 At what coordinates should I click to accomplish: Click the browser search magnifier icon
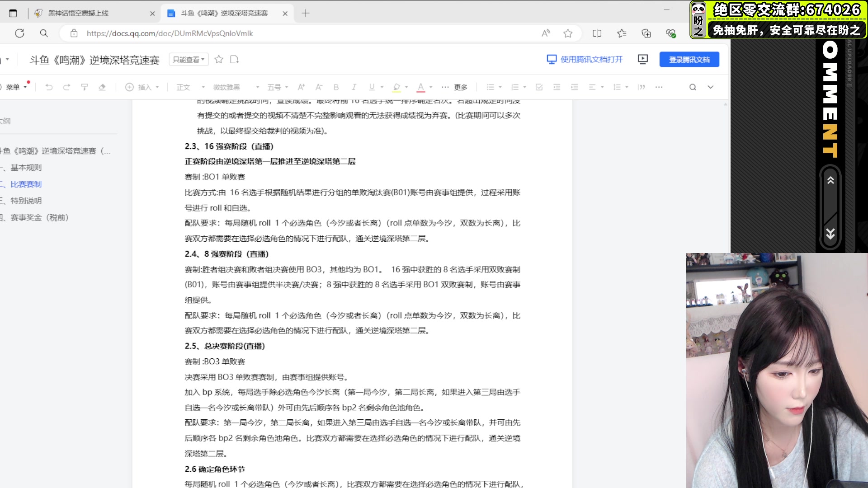[x=44, y=33]
